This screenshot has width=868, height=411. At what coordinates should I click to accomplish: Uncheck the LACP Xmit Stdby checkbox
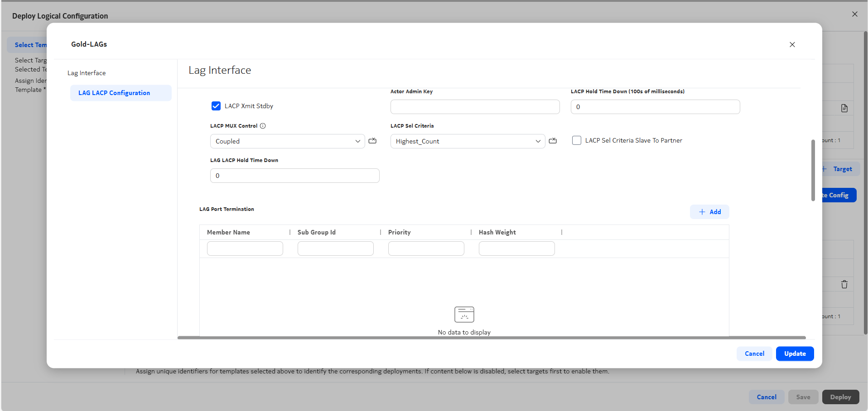216,106
